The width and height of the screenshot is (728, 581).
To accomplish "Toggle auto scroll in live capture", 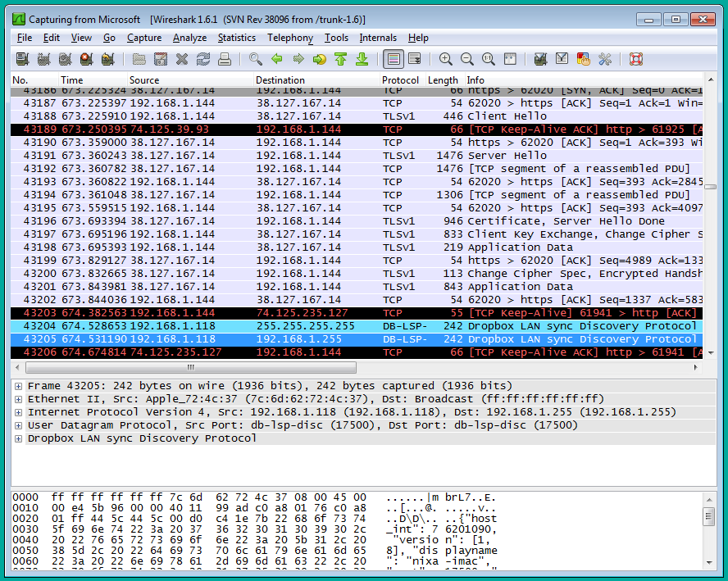I will [x=415, y=59].
